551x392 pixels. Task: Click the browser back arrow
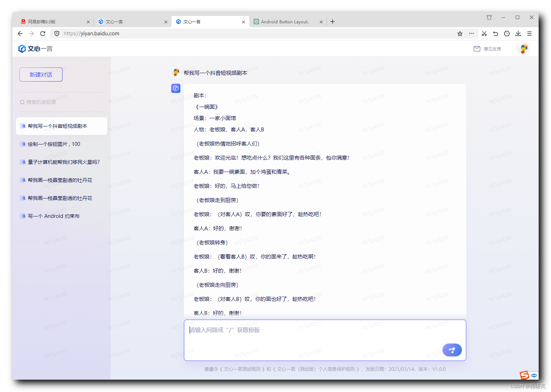click(20, 34)
